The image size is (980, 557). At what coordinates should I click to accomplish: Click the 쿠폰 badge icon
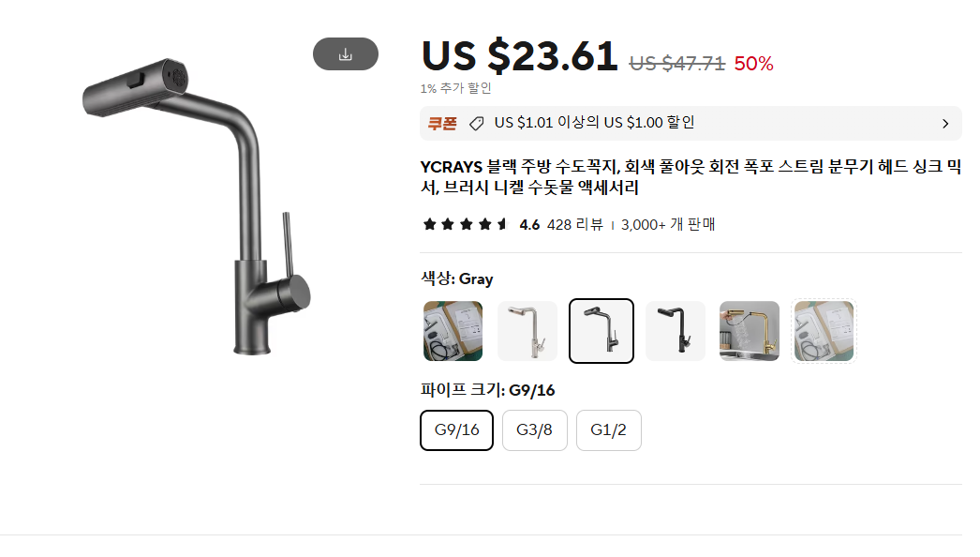click(x=440, y=123)
